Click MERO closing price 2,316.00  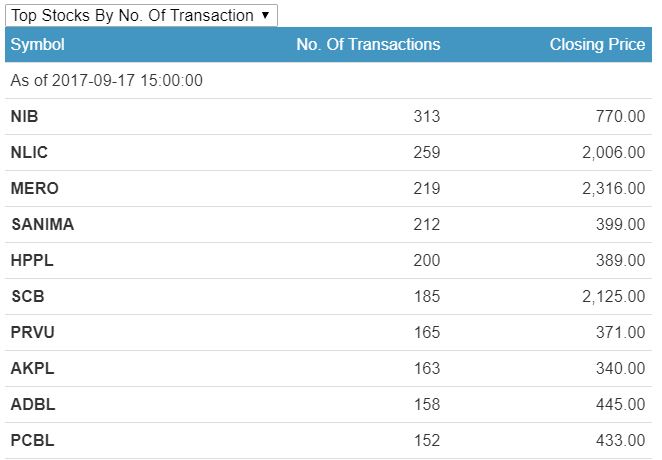[613, 189]
